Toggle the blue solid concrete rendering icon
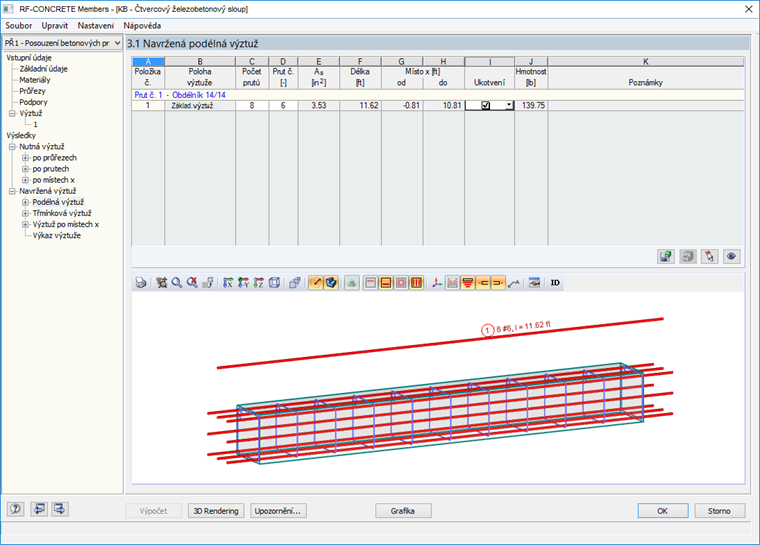This screenshot has width=760, height=545. 331,283
